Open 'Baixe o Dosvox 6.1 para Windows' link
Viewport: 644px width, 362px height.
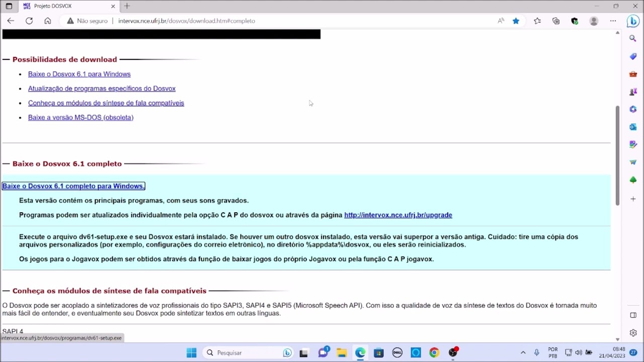tap(79, 74)
